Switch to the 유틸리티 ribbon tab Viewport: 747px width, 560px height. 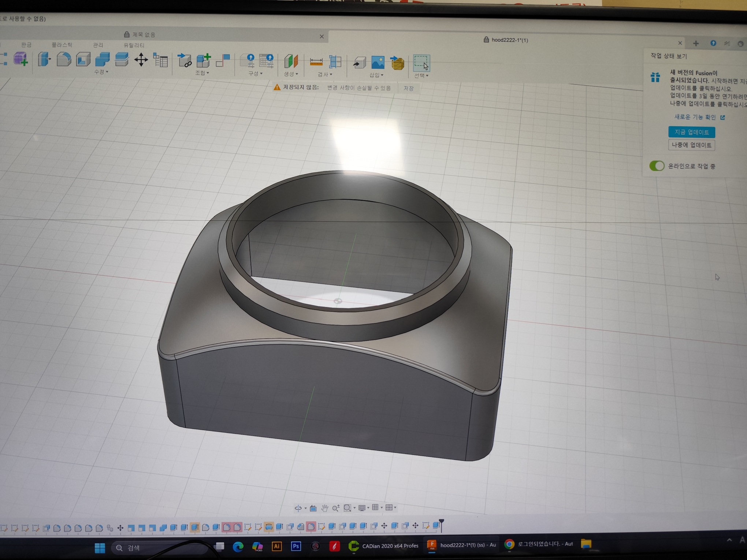(x=134, y=45)
